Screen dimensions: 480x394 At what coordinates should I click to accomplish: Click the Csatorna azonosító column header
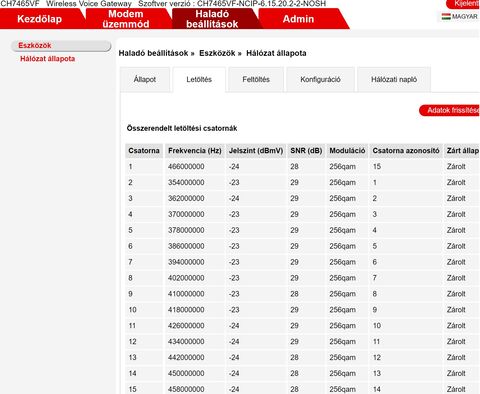tap(406, 151)
